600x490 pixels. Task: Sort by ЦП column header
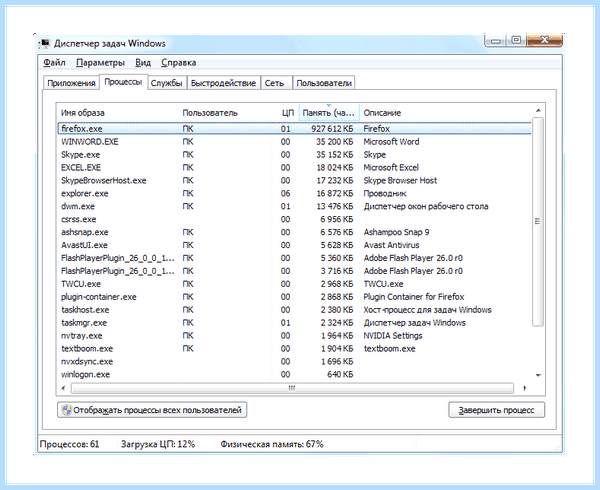pyautogui.click(x=285, y=113)
